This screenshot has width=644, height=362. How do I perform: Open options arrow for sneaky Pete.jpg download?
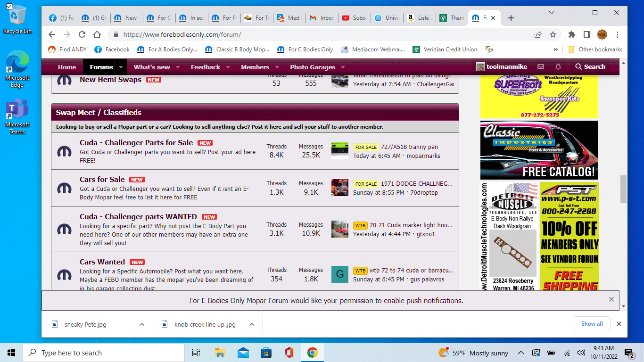[142, 324]
